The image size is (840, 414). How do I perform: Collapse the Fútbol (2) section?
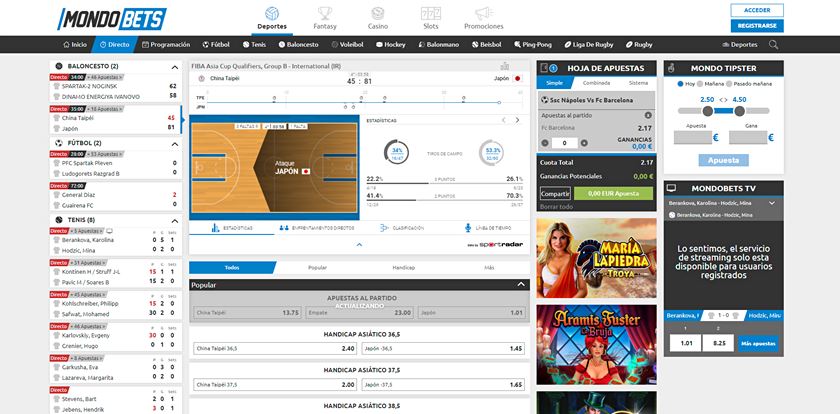(x=175, y=144)
